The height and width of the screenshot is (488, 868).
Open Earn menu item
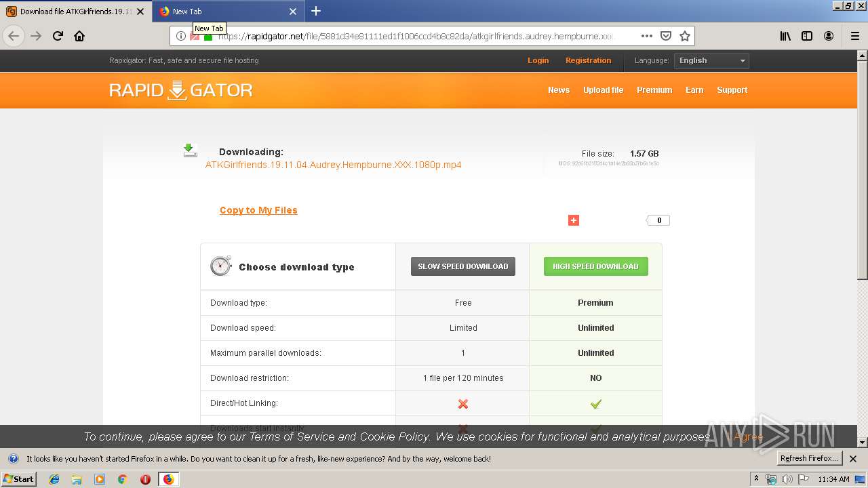[694, 90]
